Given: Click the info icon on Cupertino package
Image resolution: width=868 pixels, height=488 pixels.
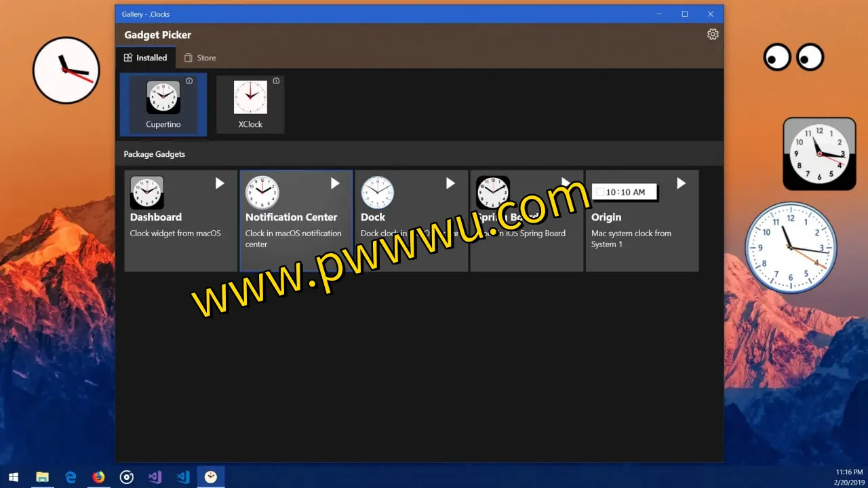Looking at the screenshot, I should tap(189, 81).
